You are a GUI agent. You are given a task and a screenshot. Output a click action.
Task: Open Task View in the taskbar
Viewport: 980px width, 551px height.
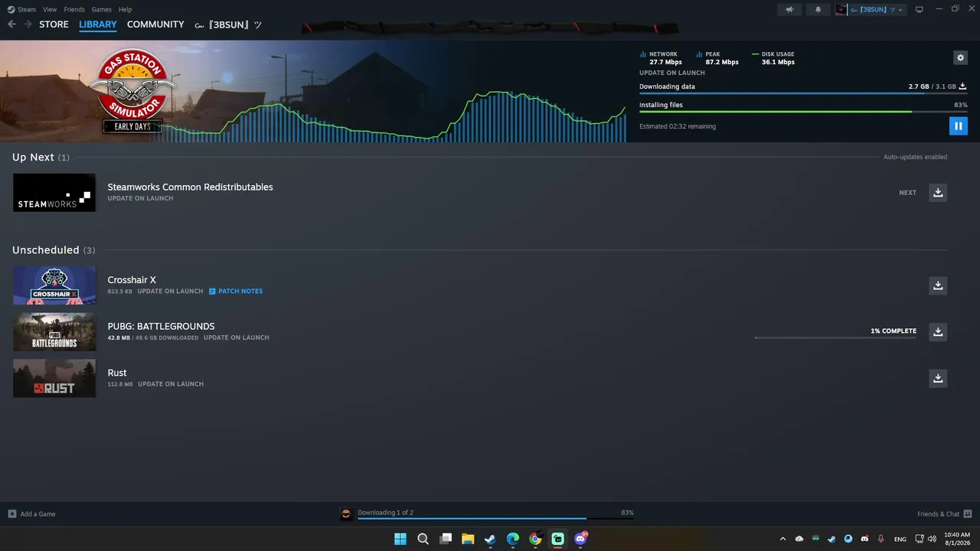click(446, 539)
